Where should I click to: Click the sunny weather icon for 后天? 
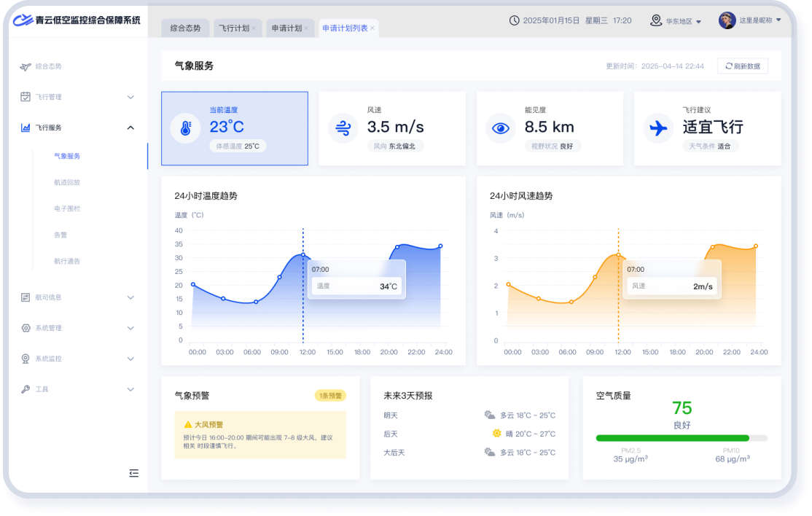point(497,434)
